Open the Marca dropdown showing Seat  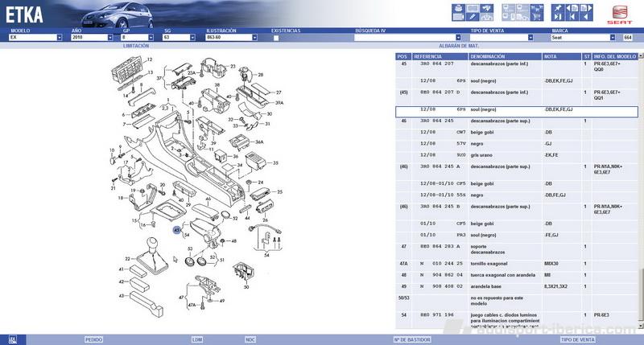615,38
